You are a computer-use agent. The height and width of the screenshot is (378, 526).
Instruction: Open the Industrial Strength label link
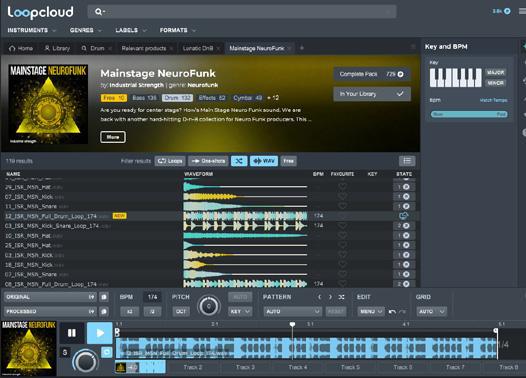137,85
